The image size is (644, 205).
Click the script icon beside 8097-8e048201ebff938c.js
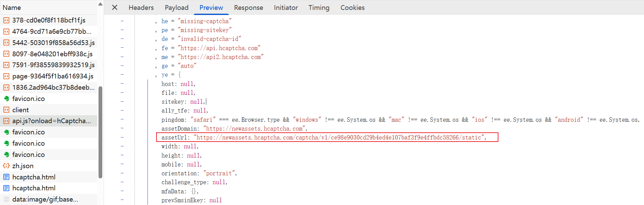coord(6,54)
